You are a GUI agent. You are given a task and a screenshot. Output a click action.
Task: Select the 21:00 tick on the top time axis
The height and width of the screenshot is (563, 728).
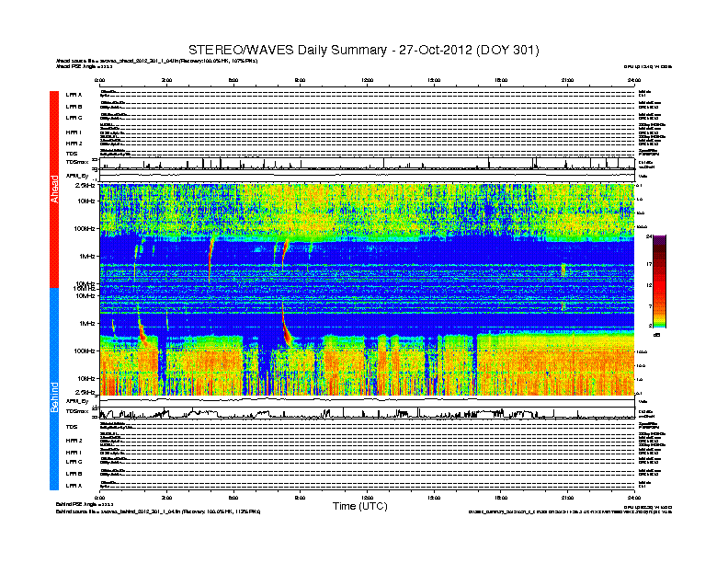click(x=567, y=82)
